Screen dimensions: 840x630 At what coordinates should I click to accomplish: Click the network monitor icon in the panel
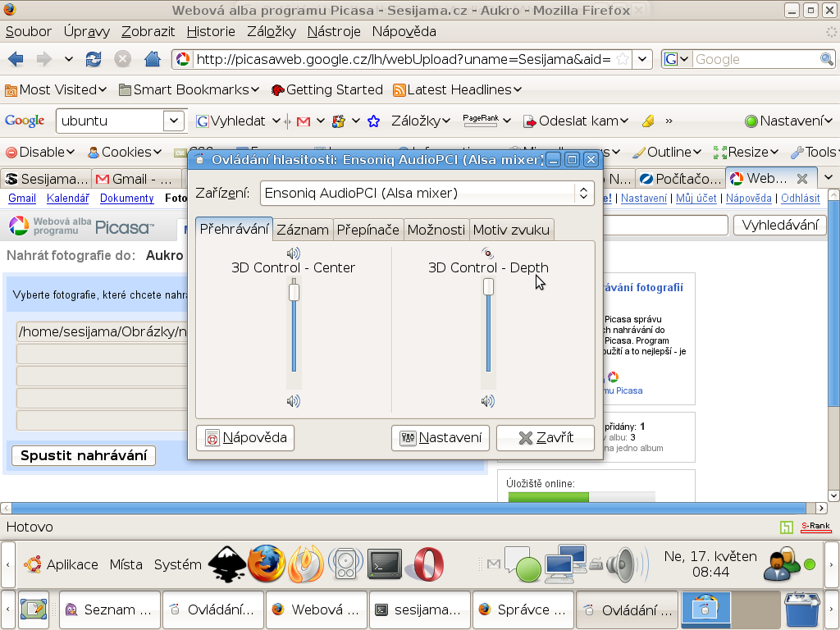click(x=566, y=564)
